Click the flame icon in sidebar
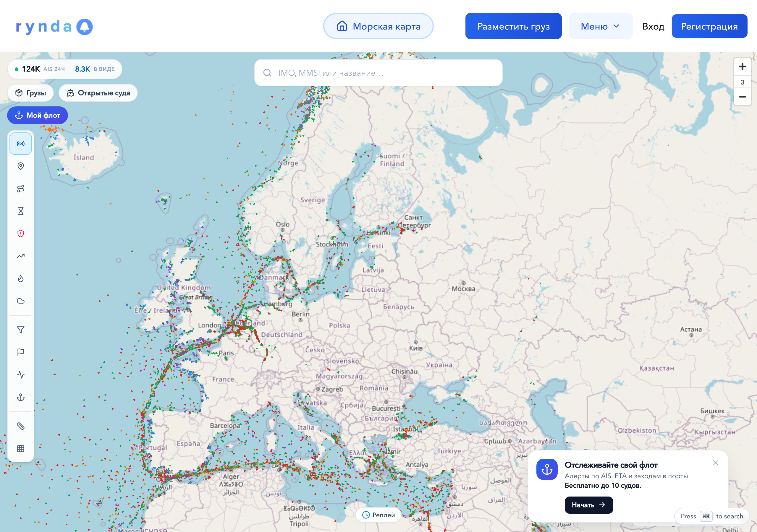Screen dimensions: 757x532 pos(20,278)
